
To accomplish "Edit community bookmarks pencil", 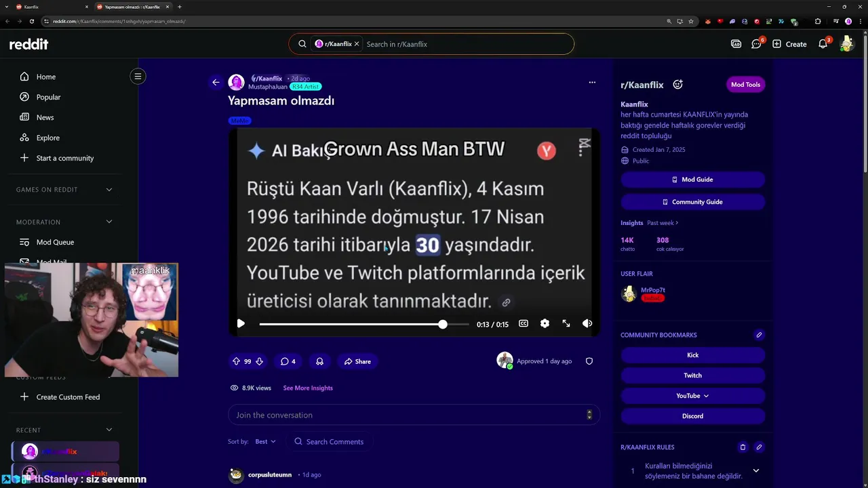I will 759,335.
